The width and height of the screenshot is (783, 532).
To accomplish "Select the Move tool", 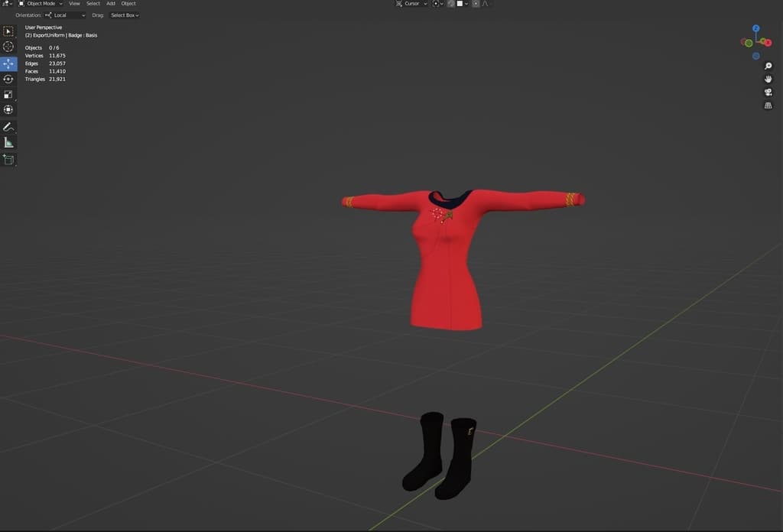I will pyautogui.click(x=8, y=63).
